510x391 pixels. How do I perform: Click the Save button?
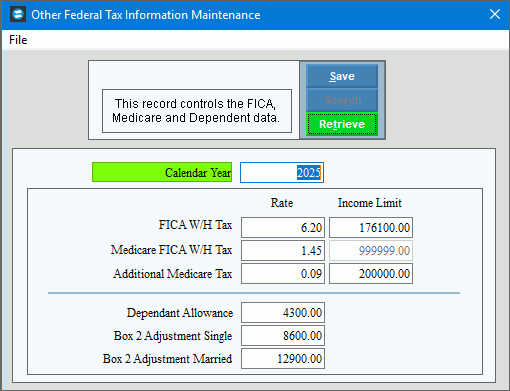342,76
